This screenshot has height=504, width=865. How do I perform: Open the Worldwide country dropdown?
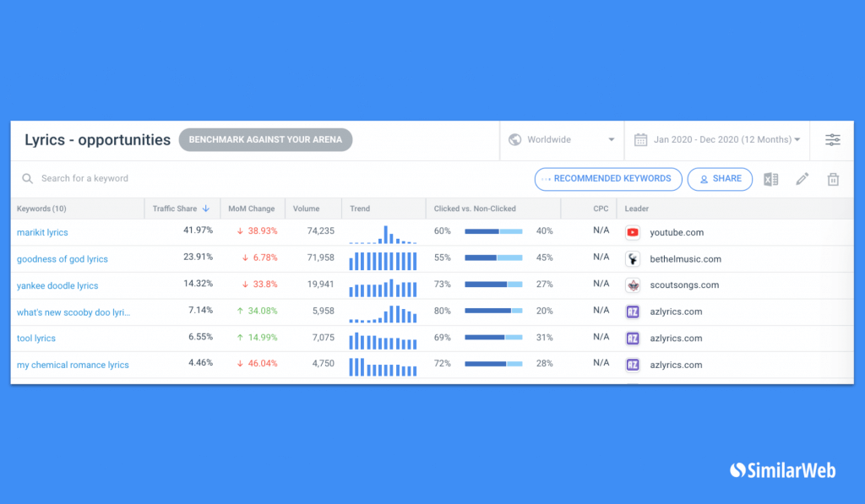[562, 140]
